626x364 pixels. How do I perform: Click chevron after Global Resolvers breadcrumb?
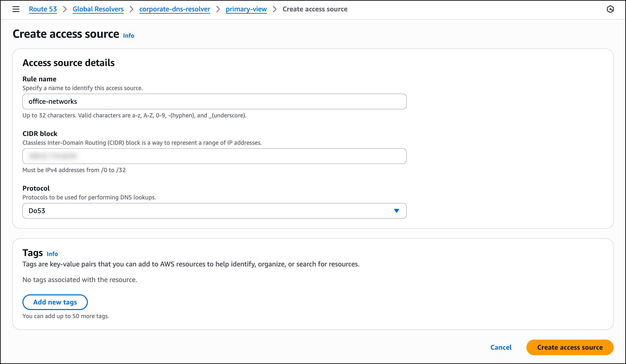pyautogui.click(x=131, y=9)
